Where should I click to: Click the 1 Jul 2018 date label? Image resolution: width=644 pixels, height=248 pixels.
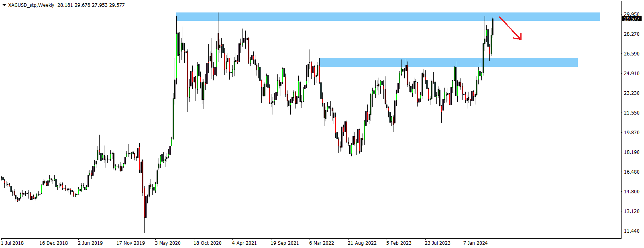[12, 243]
